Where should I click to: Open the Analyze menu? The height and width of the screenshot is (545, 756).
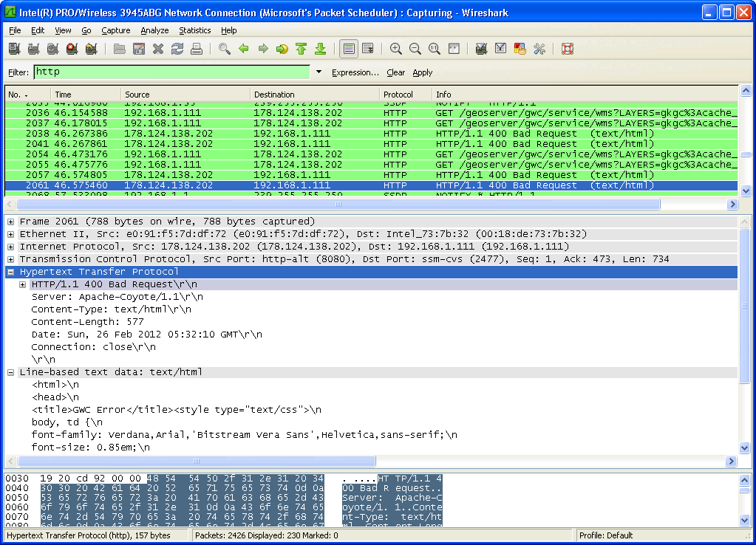[154, 30]
